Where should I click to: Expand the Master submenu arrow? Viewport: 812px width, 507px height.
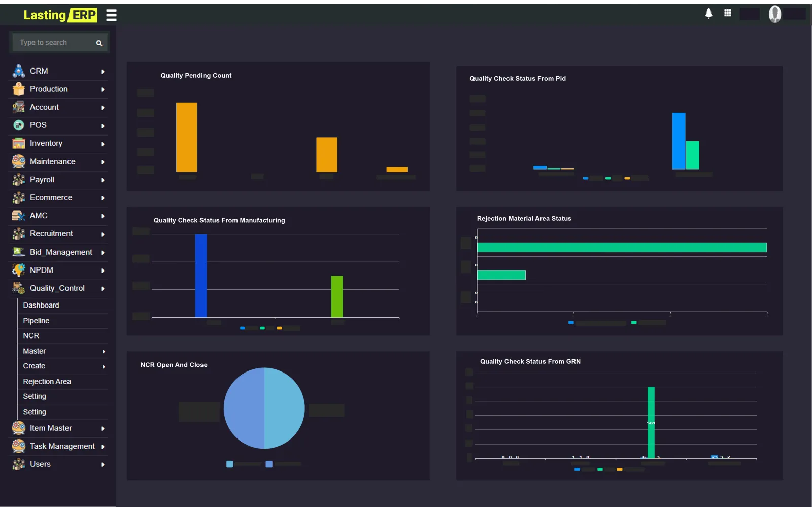click(104, 352)
